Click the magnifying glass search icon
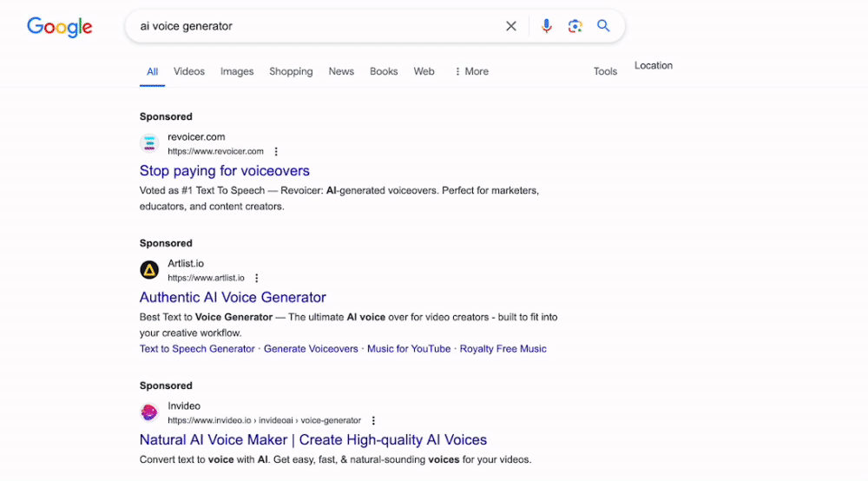The image size is (868, 481). click(x=603, y=26)
